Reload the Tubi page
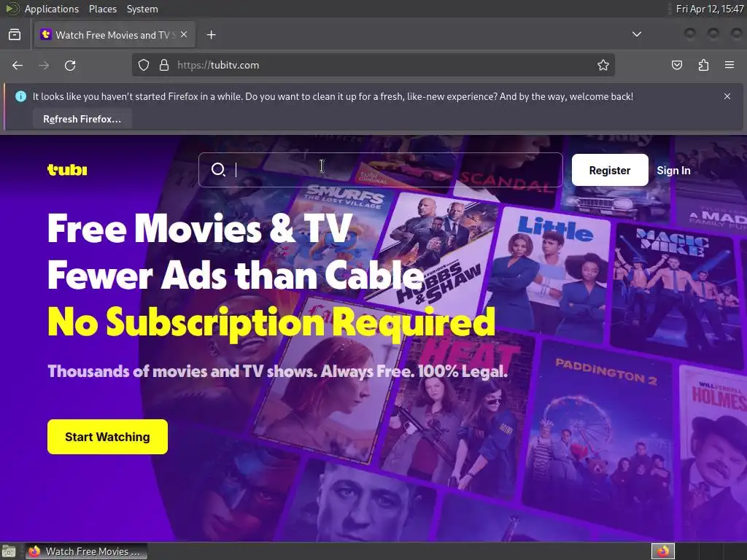747x560 pixels. coord(70,65)
